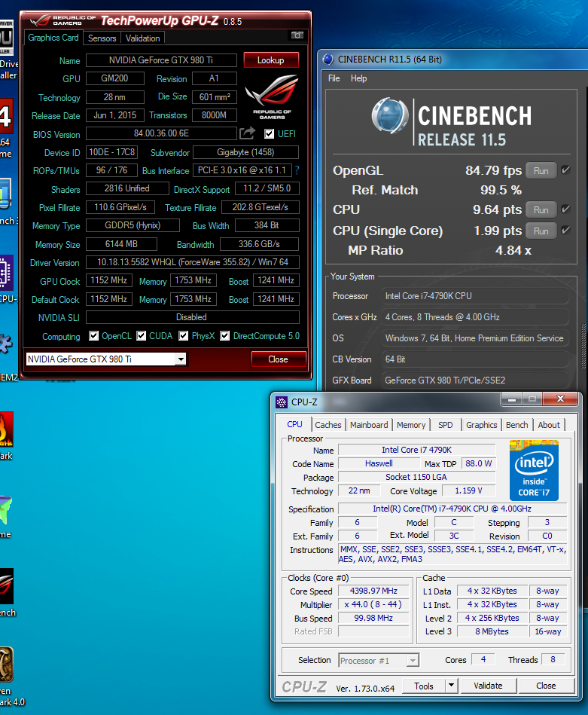Close the CPU-Z window via title bar X

pos(560,399)
